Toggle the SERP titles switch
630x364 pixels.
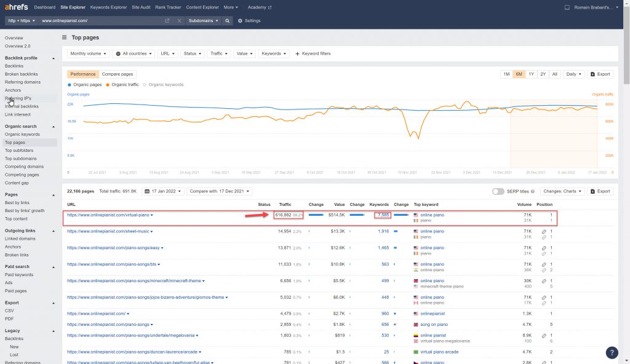point(498,191)
